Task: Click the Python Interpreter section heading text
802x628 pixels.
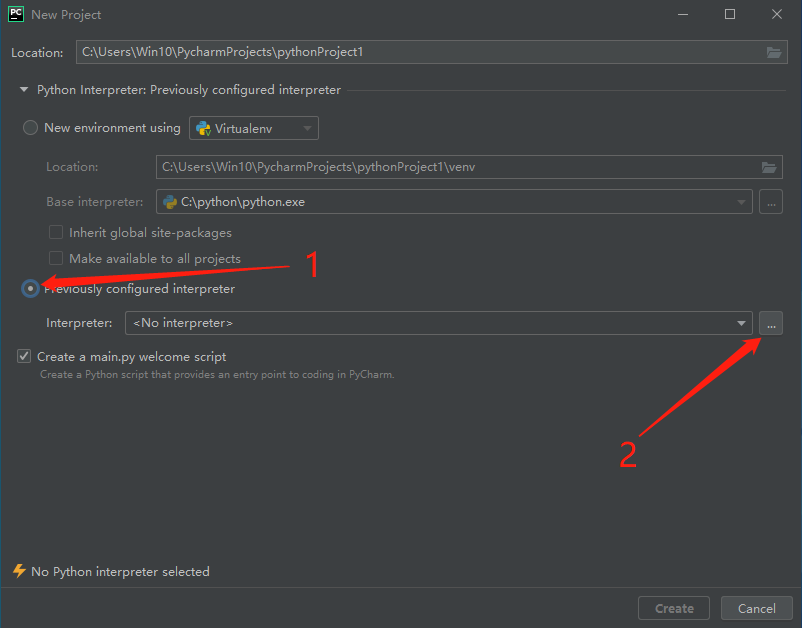Action: pyautogui.click(x=189, y=90)
